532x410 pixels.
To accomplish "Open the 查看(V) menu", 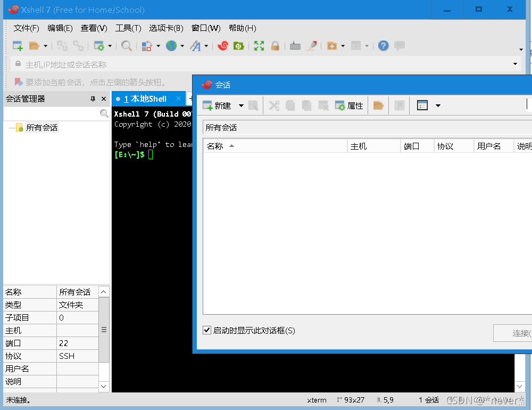I will 94,28.
